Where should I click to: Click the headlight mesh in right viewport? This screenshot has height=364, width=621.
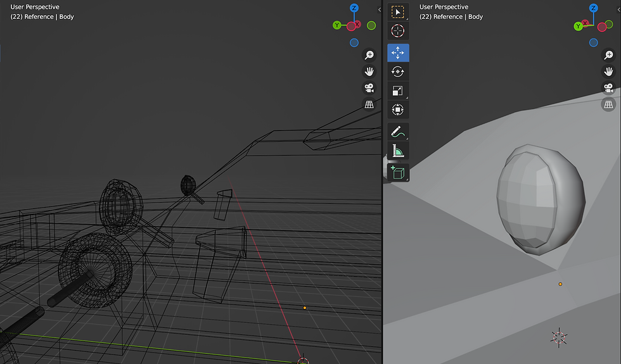(x=541, y=200)
